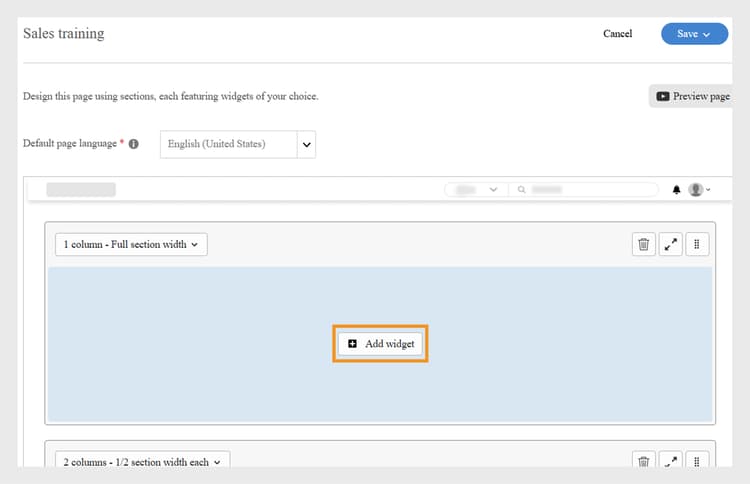Delete the 1 column section
This screenshot has width=750, height=484.
[x=644, y=244]
